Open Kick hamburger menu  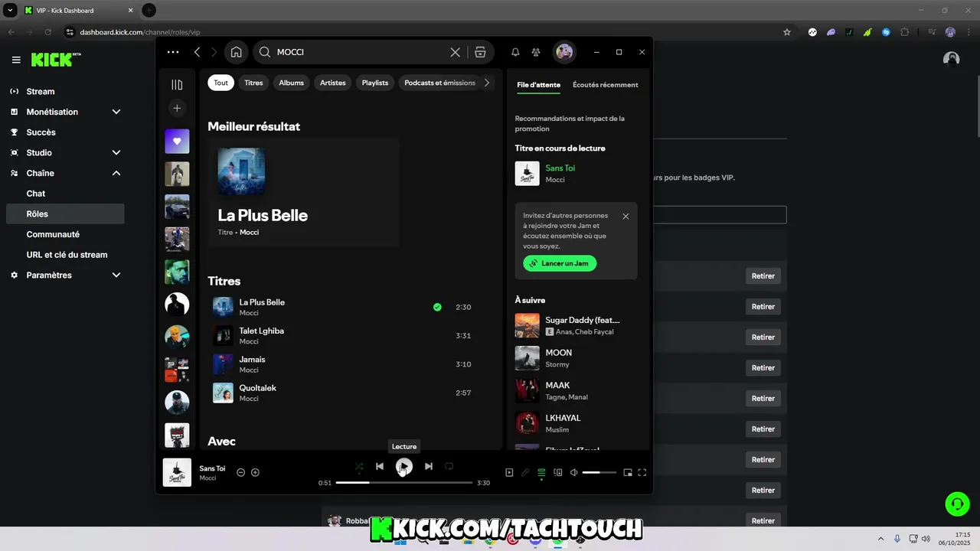click(x=16, y=60)
